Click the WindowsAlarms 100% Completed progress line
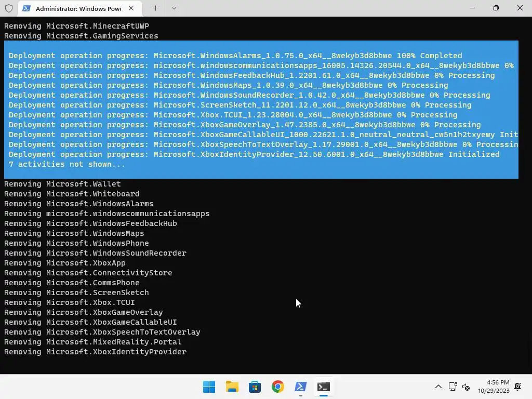This screenshot has width=532, height=399. [235, 56]
